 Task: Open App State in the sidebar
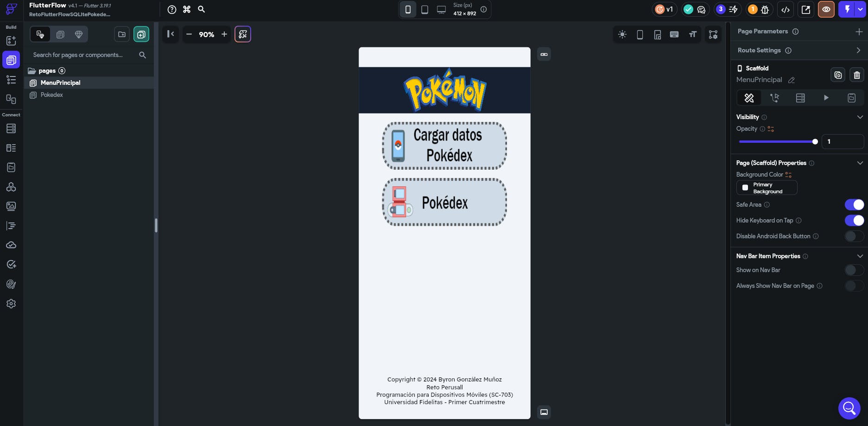click(11, 167)
